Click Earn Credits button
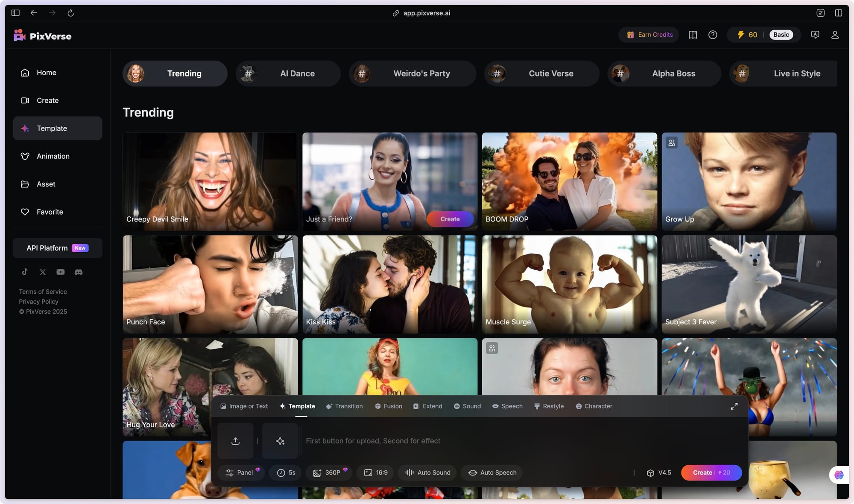The image size is (854, 504). 649,35
